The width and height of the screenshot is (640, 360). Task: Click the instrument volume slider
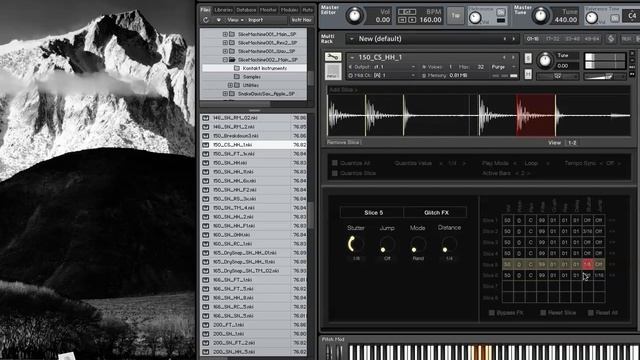click(x=605, y=76)
